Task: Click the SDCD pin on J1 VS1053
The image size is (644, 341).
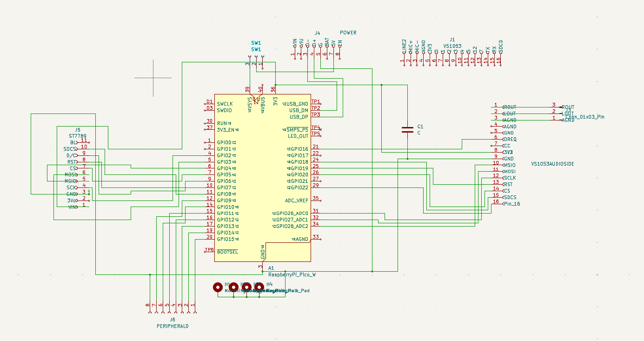Action: pos(501,45)
